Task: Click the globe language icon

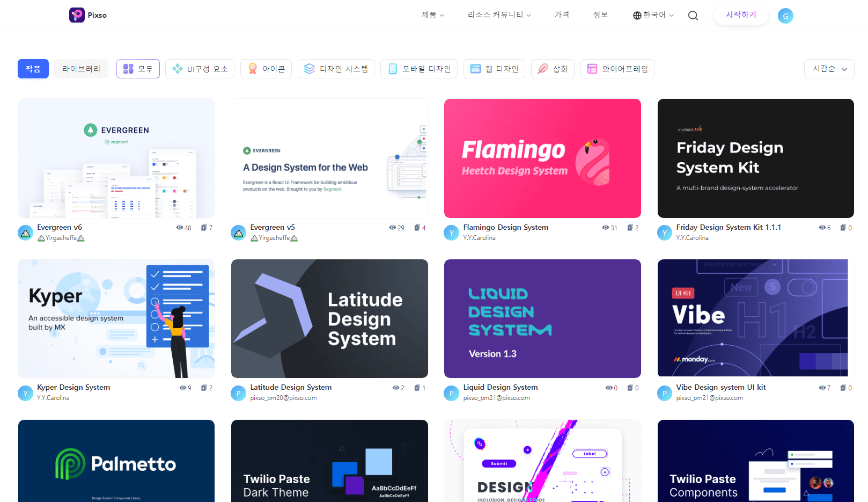Action: pyautogui.click(x=637, y=16)
